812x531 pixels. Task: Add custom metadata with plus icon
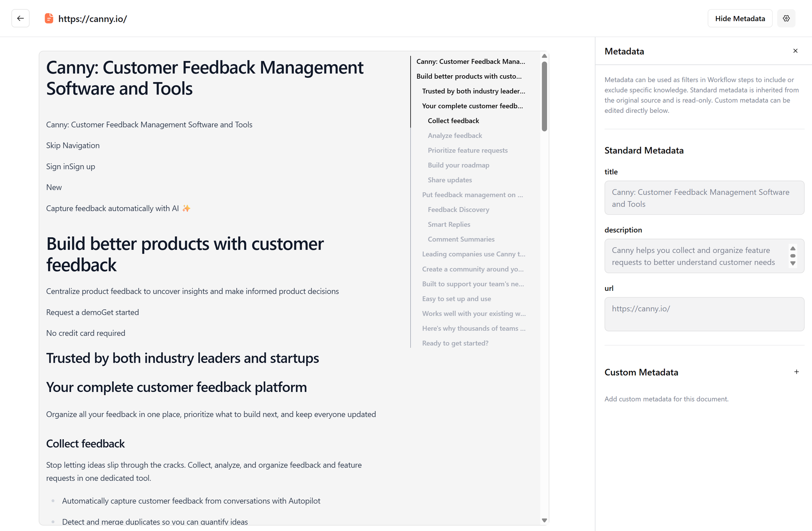point(796,372)
